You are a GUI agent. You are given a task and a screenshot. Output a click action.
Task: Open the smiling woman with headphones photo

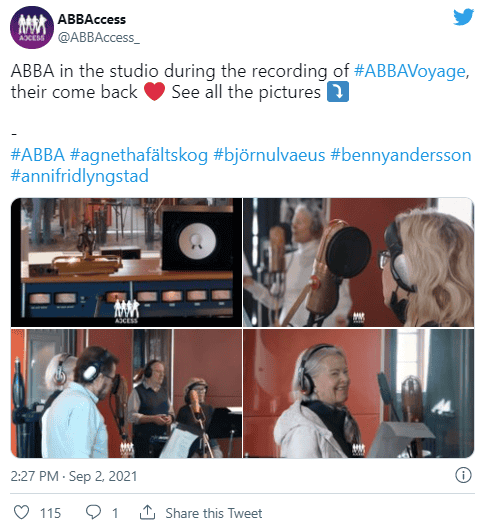coord(359,393)
